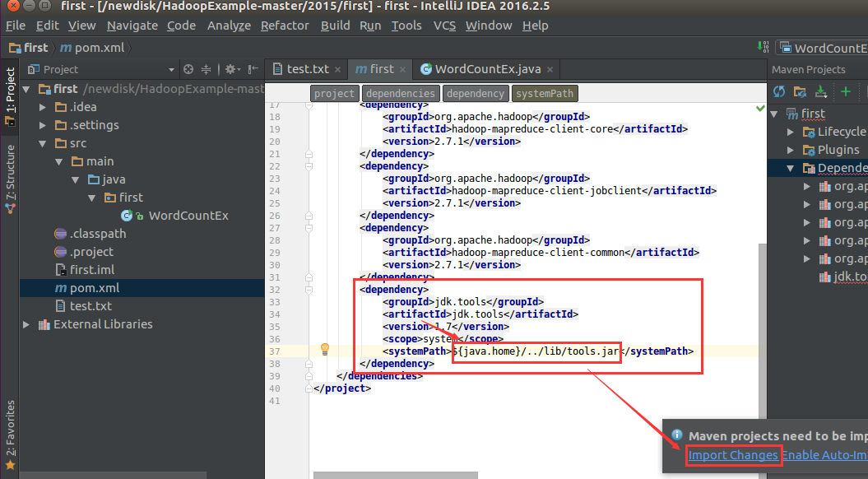Toggle the 1: Project tool window button
The width and height of the screenshot is (868, 479).
[x=10, y=95]
